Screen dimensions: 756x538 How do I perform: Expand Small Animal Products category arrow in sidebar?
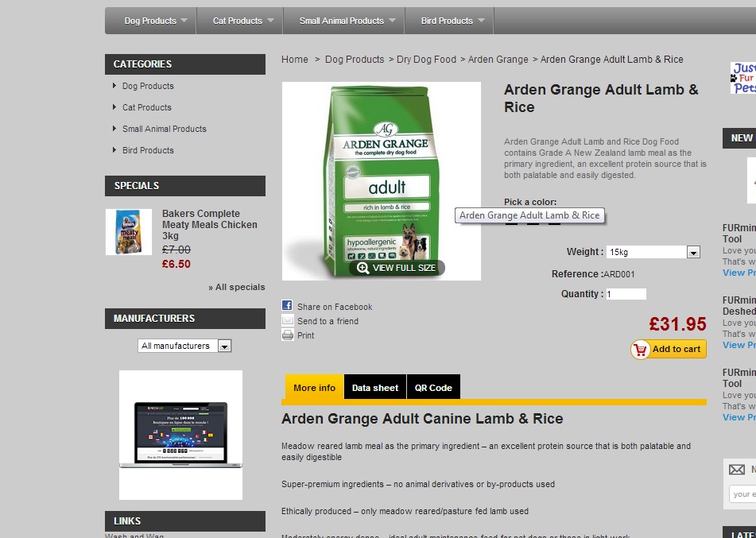coord(114,128)
